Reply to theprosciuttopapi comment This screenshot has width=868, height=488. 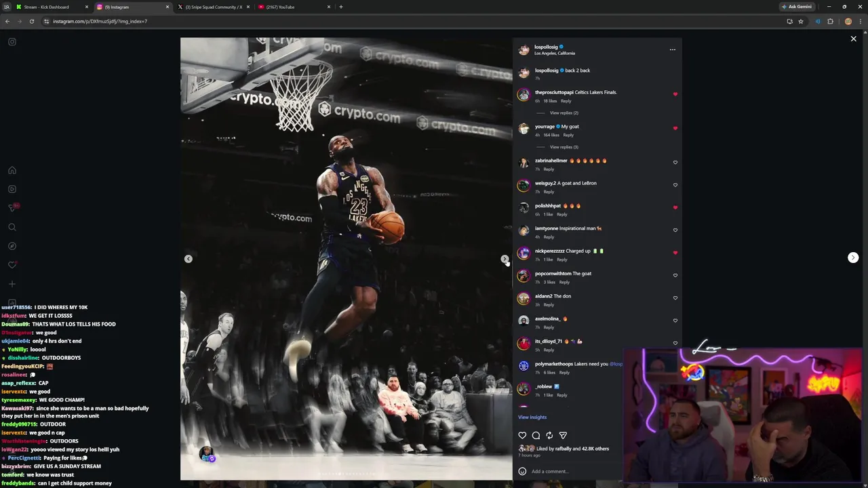point(566,101)
